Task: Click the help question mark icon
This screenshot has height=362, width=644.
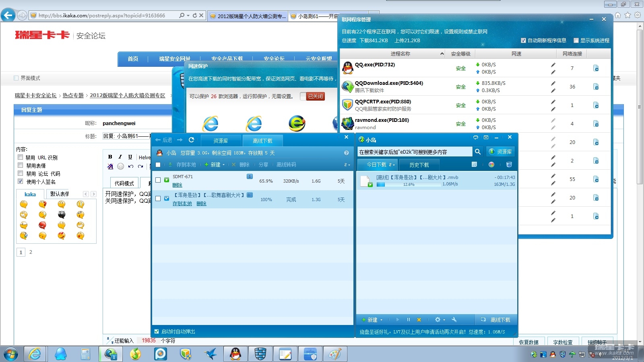Action: [x=346, y=153]
